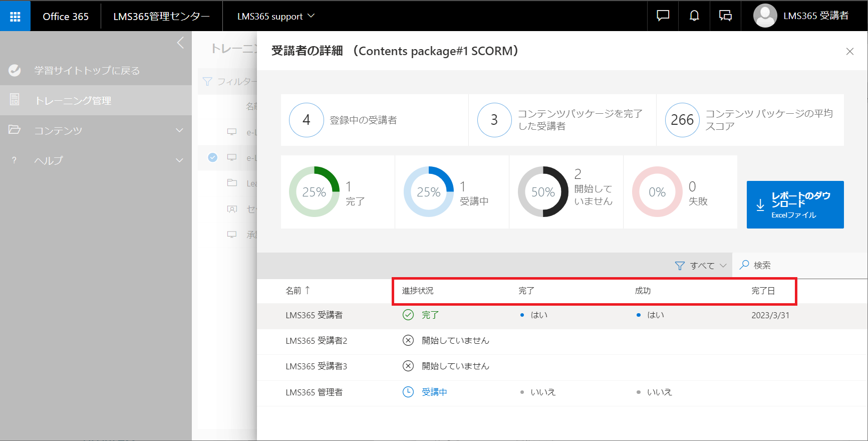Click the Learning path folder icon in background list
The width and height of the screenshot is (868, 441).
(232, 183)
